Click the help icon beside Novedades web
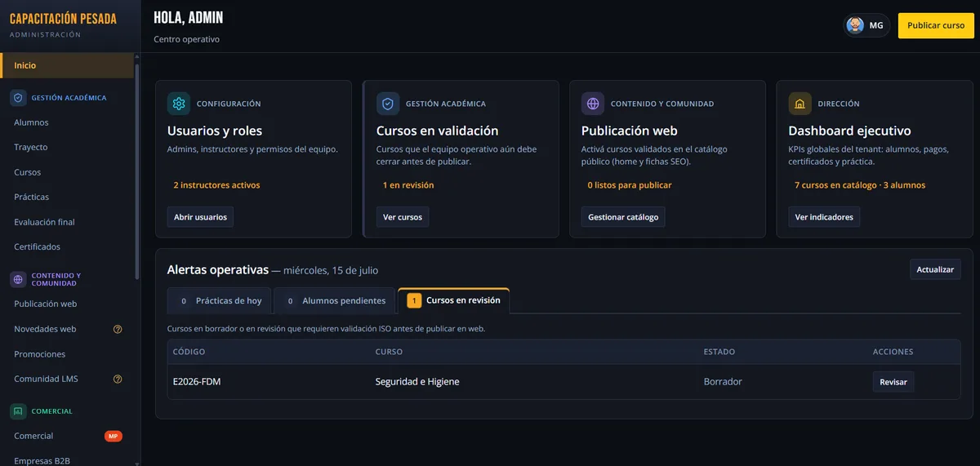 [118, 329]
